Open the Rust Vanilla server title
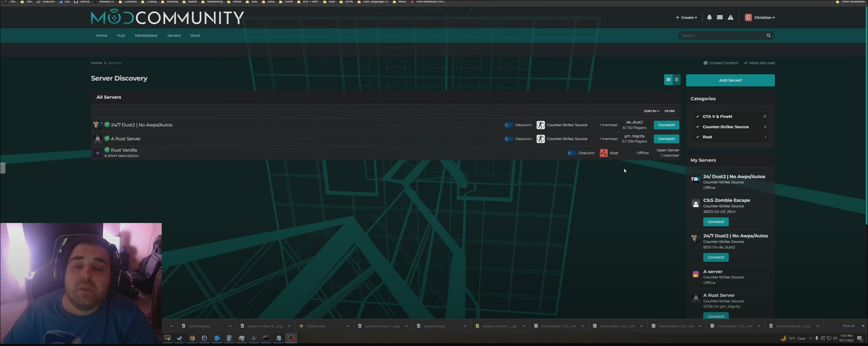The image size is (868, 346). 124,150
